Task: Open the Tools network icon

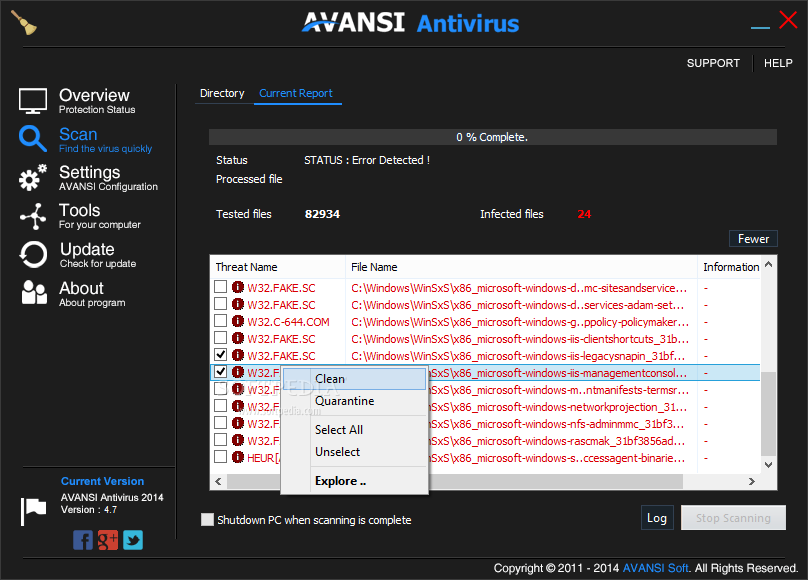Action: [32, 216]
